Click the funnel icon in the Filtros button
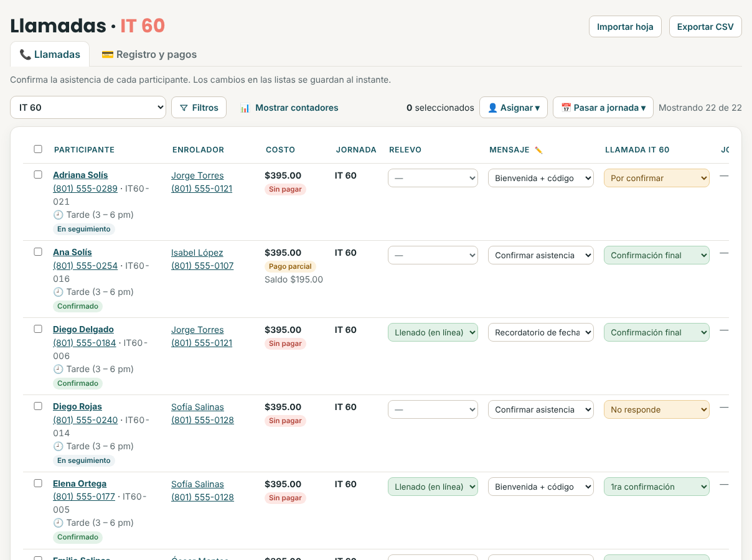The width and height of the screenshot is (752, 560). (x=184, y=108)
